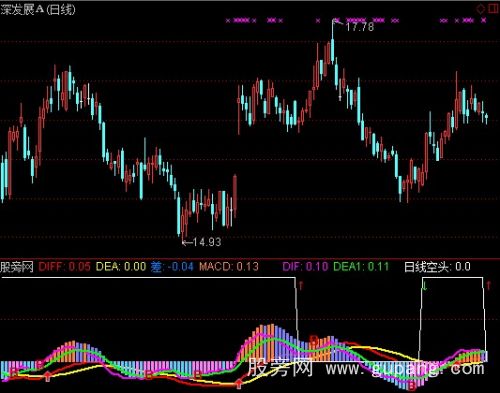
Task: Select the DIF: 0.10 readout
Action: tap(305, 267)
